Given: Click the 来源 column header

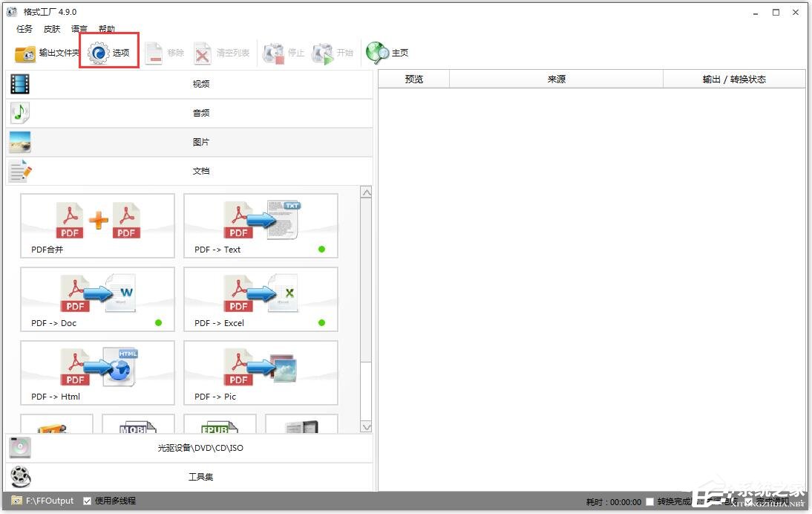Looking at the screenshot, I should point(556,79).
